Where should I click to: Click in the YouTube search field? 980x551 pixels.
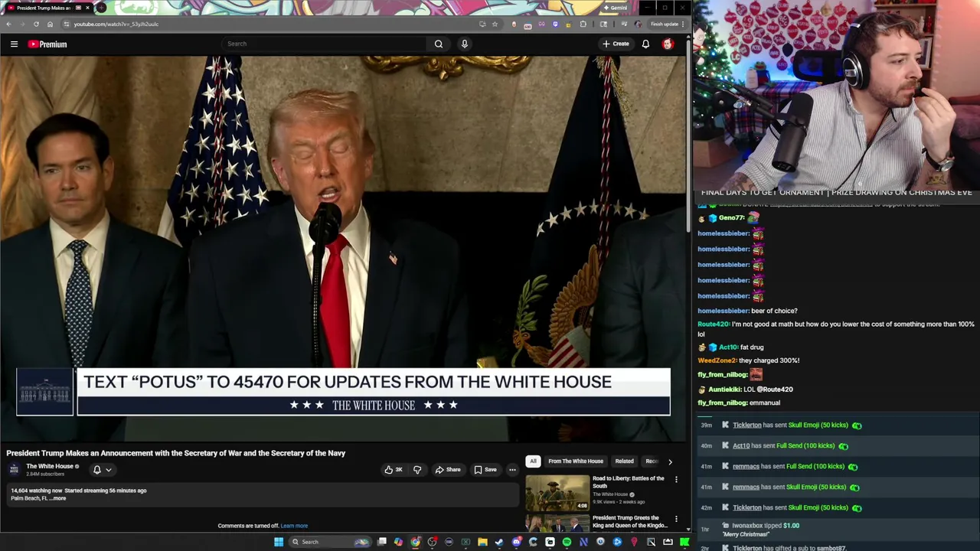pyautogui.click(x=325, y=44)
